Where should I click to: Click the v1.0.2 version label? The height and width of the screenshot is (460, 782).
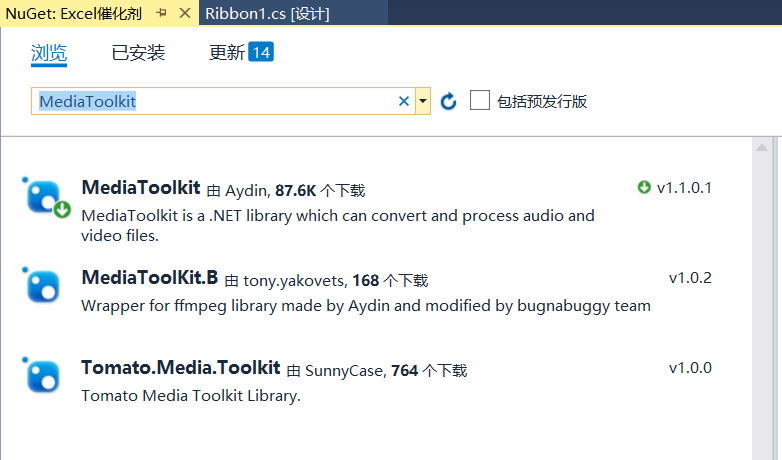click(x=690, y=278)
